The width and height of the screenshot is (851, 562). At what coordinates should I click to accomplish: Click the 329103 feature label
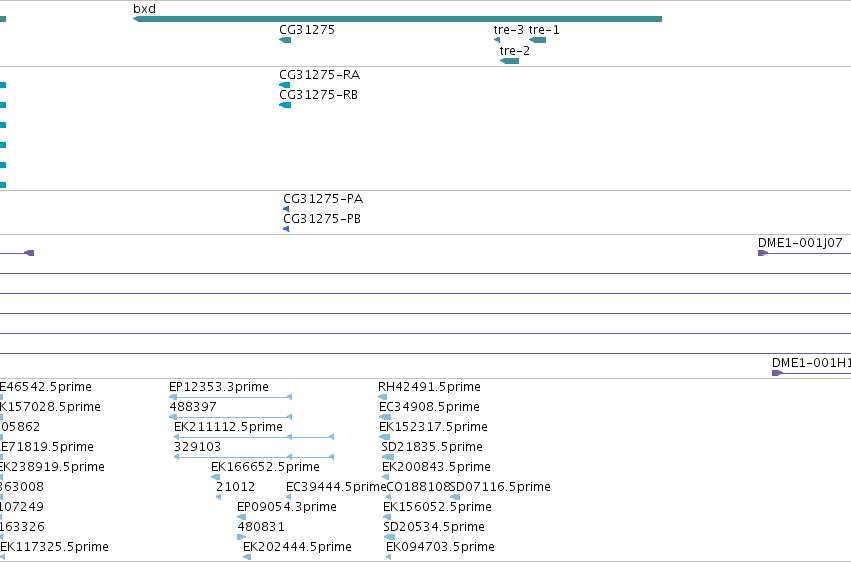pos(197,447)
